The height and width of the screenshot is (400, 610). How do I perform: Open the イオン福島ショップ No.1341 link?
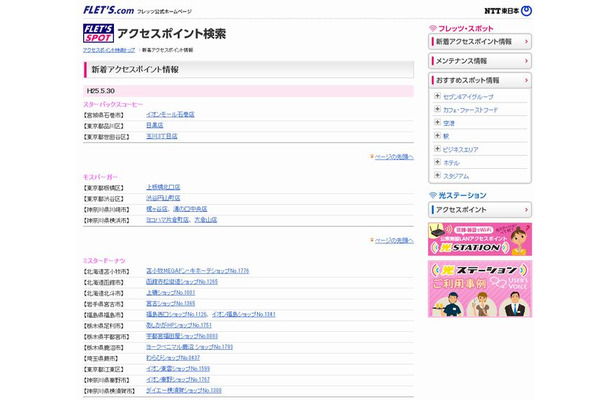[244, 314]
